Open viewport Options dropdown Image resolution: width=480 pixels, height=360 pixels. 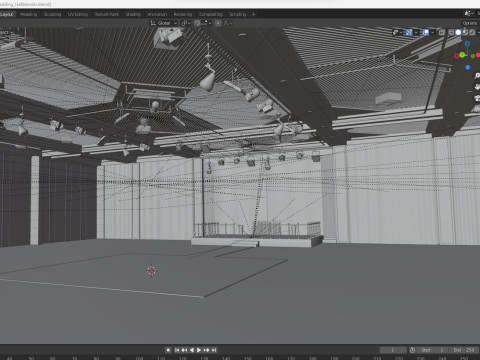pyautogui.click(x=470, y=23)
